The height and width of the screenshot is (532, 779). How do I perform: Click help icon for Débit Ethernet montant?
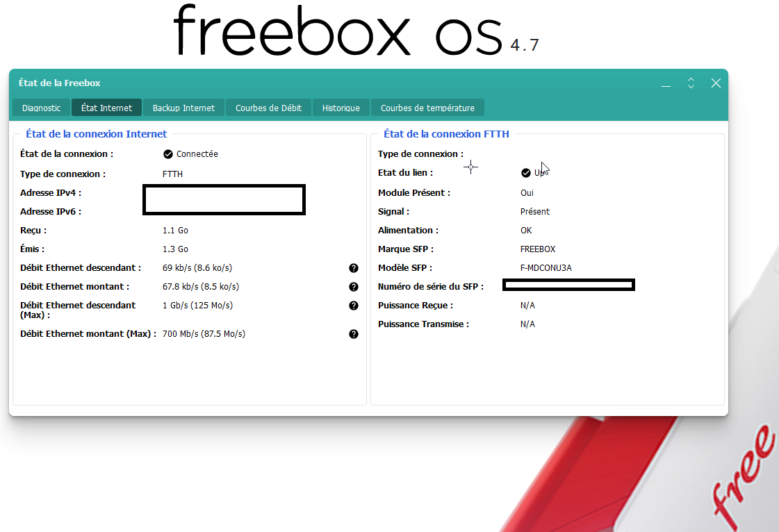point(354,287)
